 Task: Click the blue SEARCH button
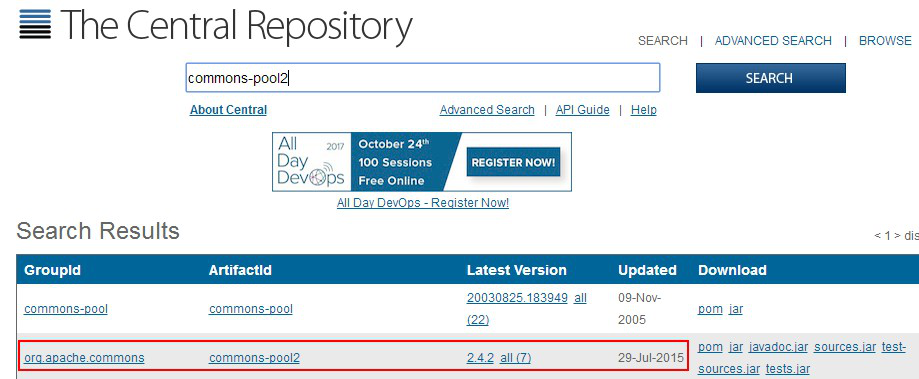click(771, 78)
